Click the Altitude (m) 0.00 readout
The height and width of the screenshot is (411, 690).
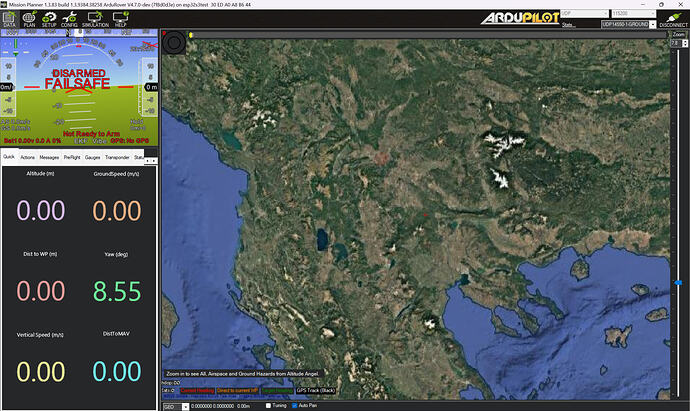[40, 210]
